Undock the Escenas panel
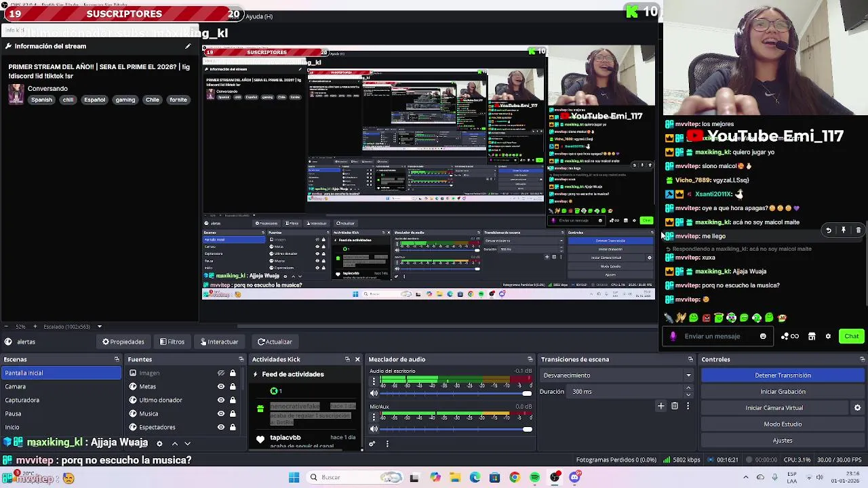The image size is (868, 488). point(117,359)
